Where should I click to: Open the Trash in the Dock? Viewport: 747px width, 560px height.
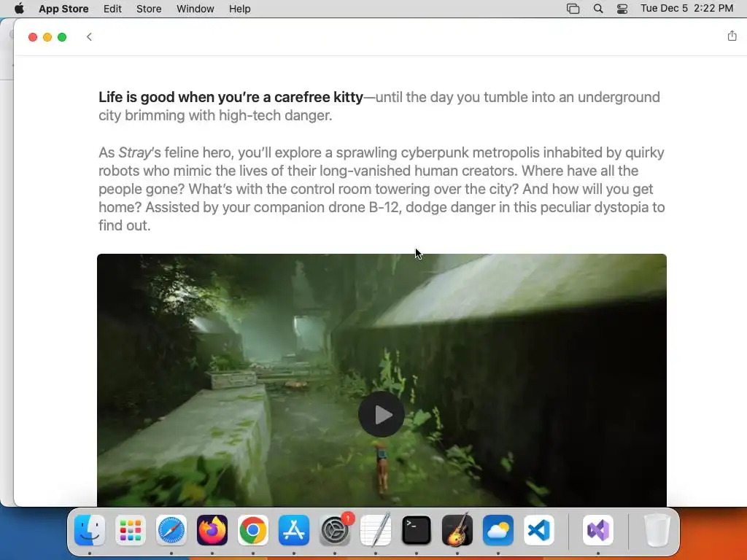pyautogui.click(x=657, y=530)
